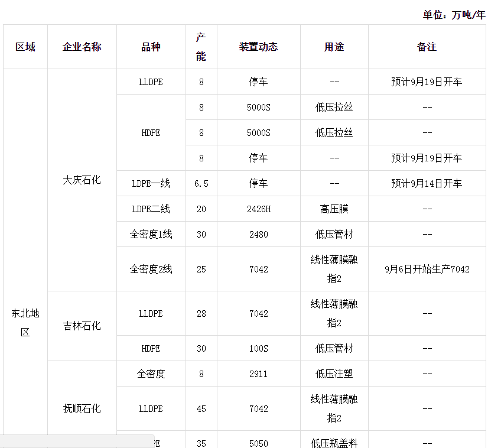Click the 全密度2线 cell
Viewport: 488px width, 448px height.
point(151,269)
